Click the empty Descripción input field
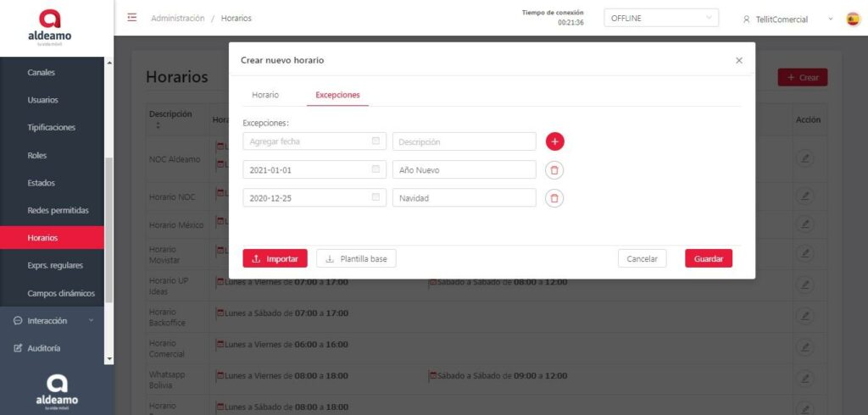868x415 pixels. [464, 141]
